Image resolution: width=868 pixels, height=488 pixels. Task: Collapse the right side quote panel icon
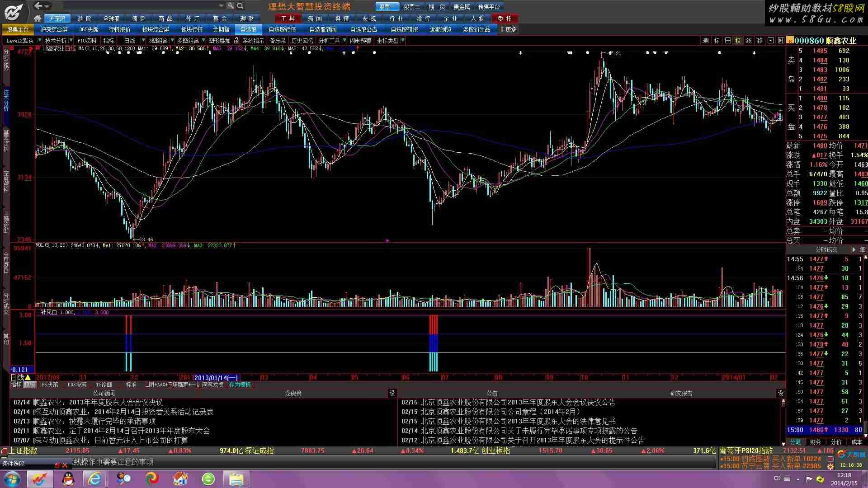point(781,41)
